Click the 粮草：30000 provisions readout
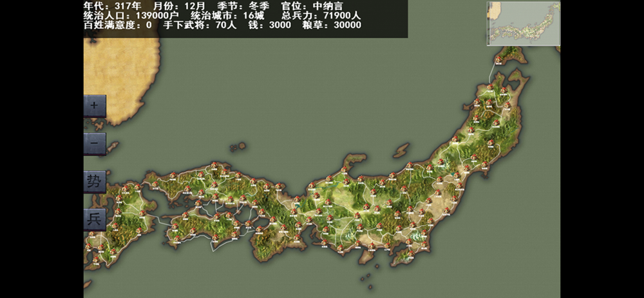Image resolution: width=644 pixels, height=298 pixels. 332,25
